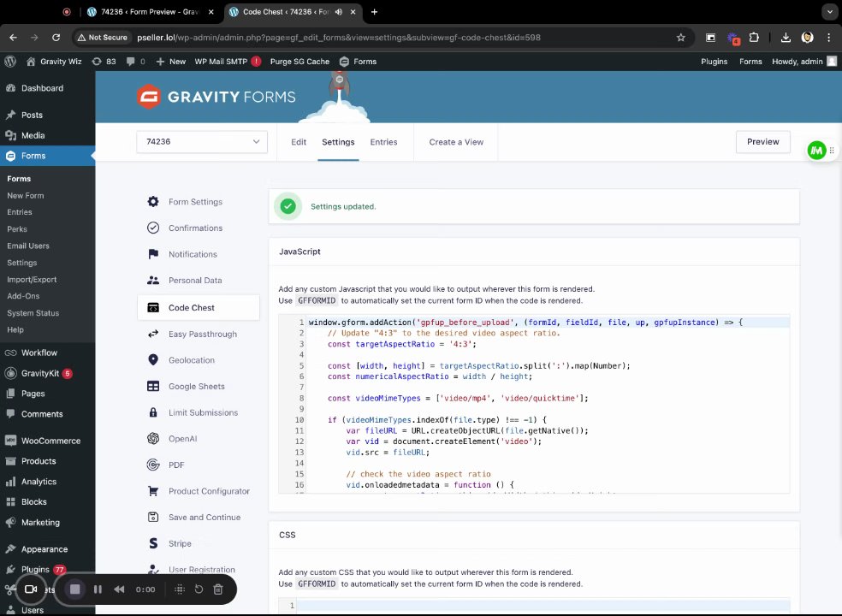Image resolution: width=842 pixels, height=616 pixels.
Task: Open browser extensions puzzle icon
Action: coord(754,38)
